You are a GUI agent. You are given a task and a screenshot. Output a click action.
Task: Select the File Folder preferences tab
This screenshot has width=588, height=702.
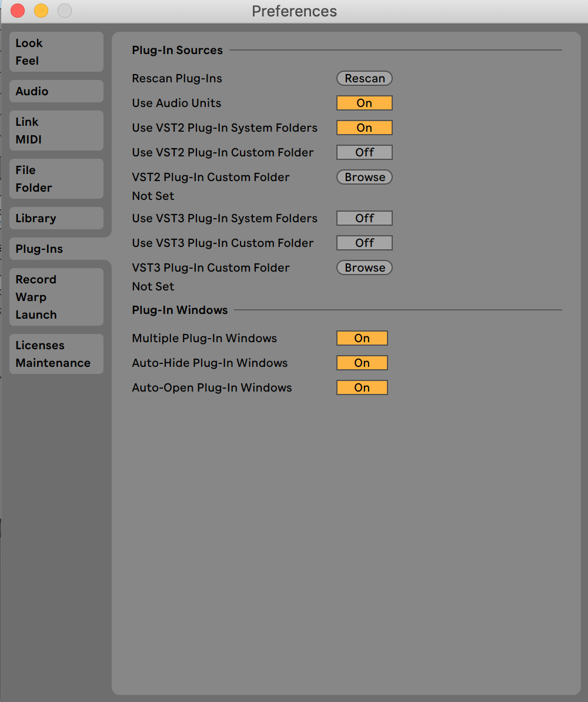coord(56,179)
